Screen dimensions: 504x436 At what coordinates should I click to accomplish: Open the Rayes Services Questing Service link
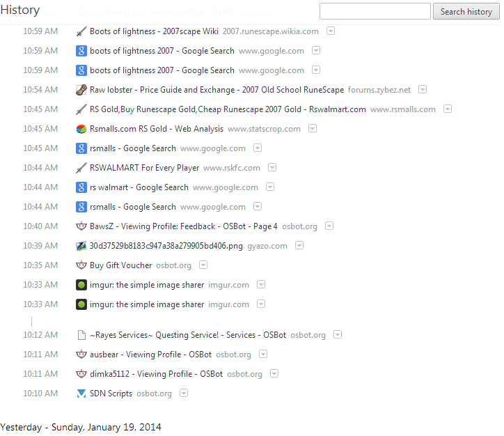pyautogui.click(x=188, y=335)
